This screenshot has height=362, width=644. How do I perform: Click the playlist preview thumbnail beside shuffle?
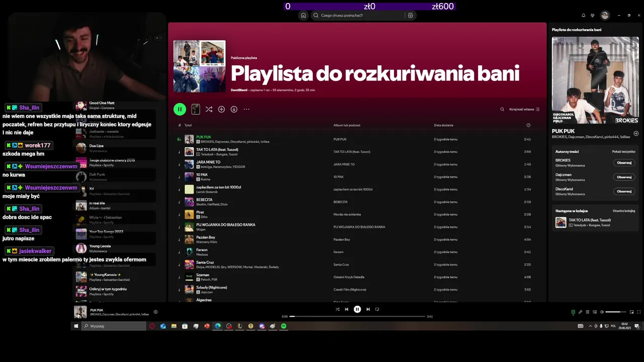point(196,109)
